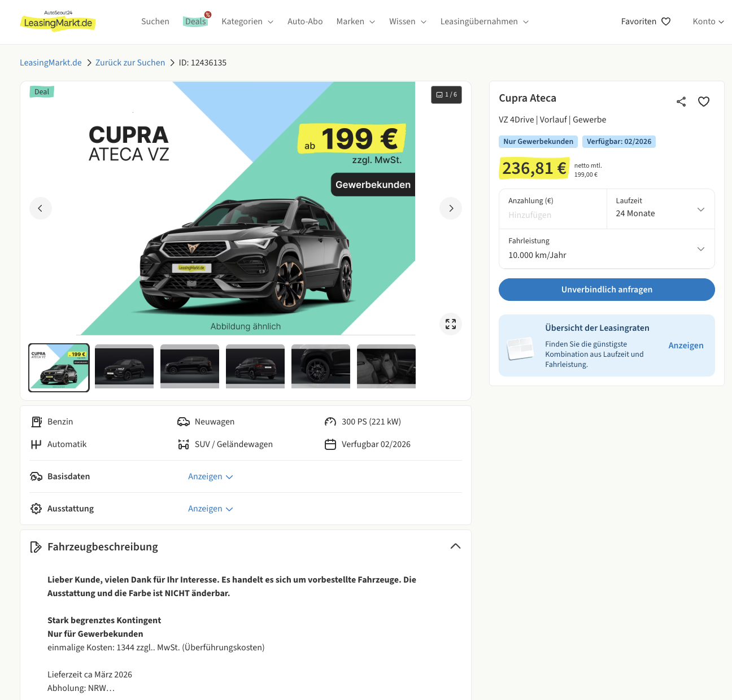
Task: Open the Deals menu item
Action: click(195, 21)
